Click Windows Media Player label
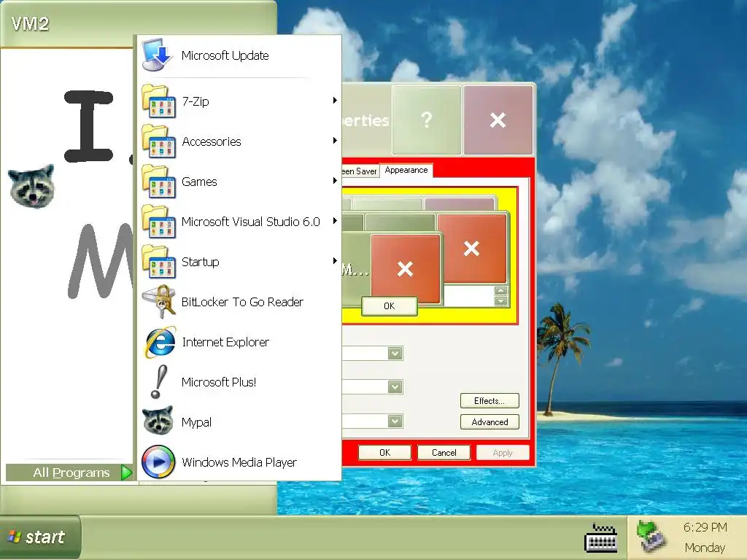This screenshot has height=560, width=747. pyautogui.click(x=239, y=462)
